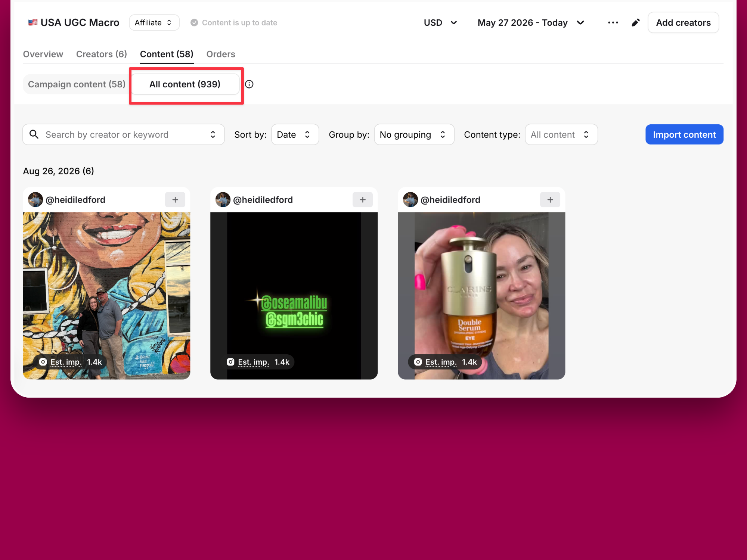The width and height of the screenshot is (747, 560).
Task: Click the avatar on the @oseamalibu post card
Action: (x=223, y=200)
